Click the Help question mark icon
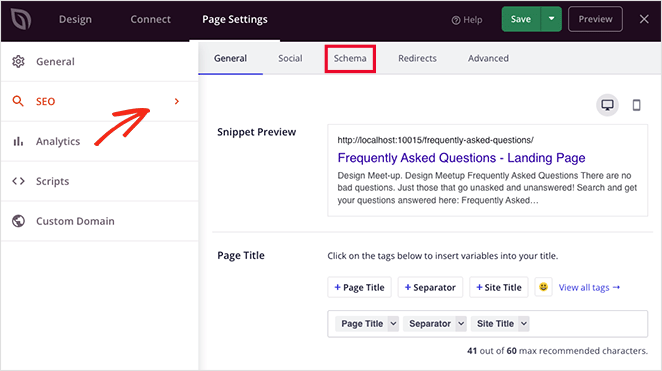 pyautogui.click(x=456, y=20)
